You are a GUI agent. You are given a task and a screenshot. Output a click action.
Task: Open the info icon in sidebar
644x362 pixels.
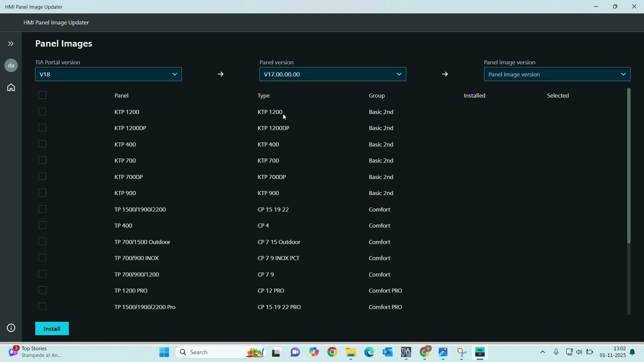pos(11,328)
